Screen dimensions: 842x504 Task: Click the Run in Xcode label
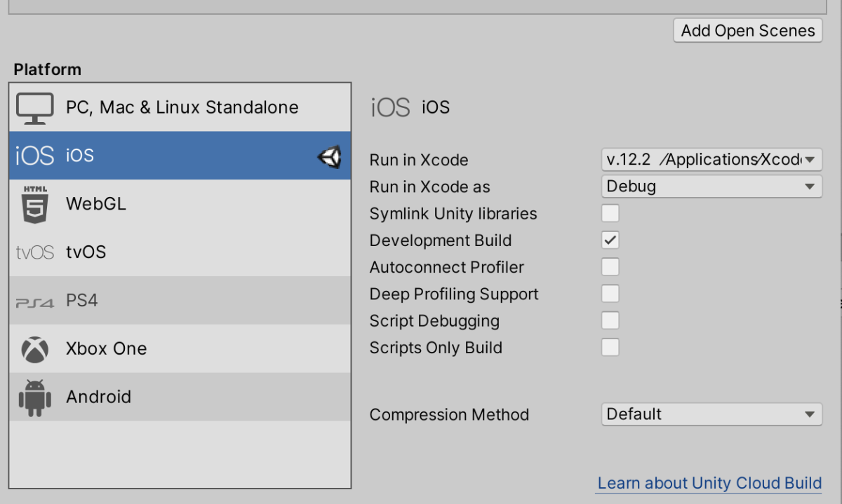419,161
